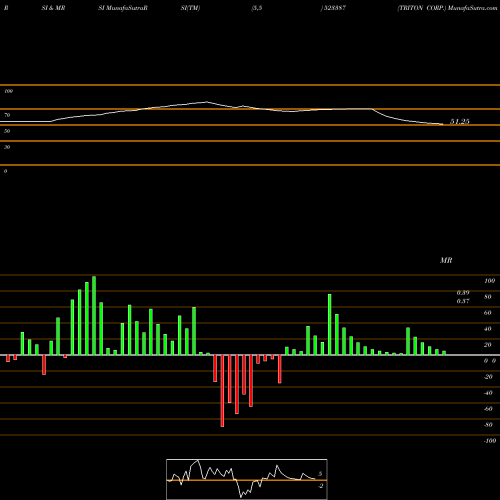Screen dimensions: 500x500
Task: Select the '(TRITON CORP.) MunafaSutra.com' header text
Action: tap(447, 8)
